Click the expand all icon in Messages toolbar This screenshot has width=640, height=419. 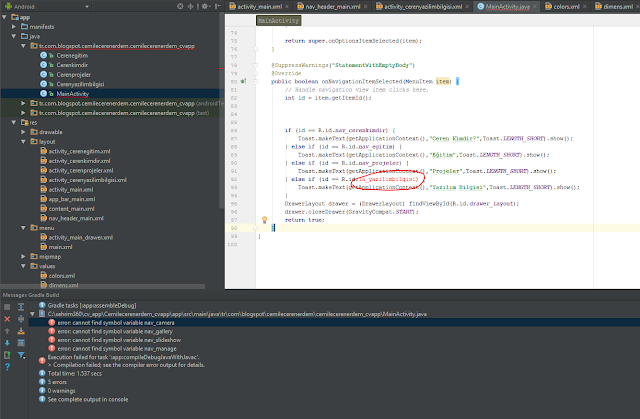pos(21,307)
